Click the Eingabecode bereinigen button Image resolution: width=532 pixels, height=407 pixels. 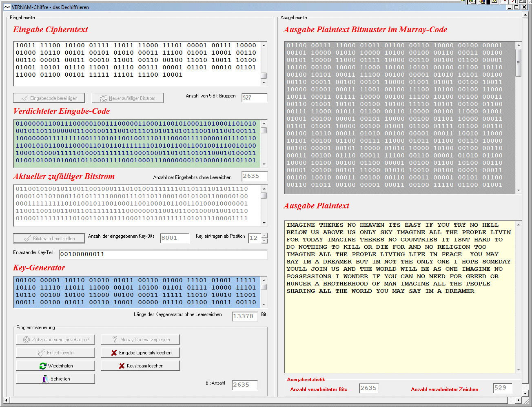pos(49,98)
